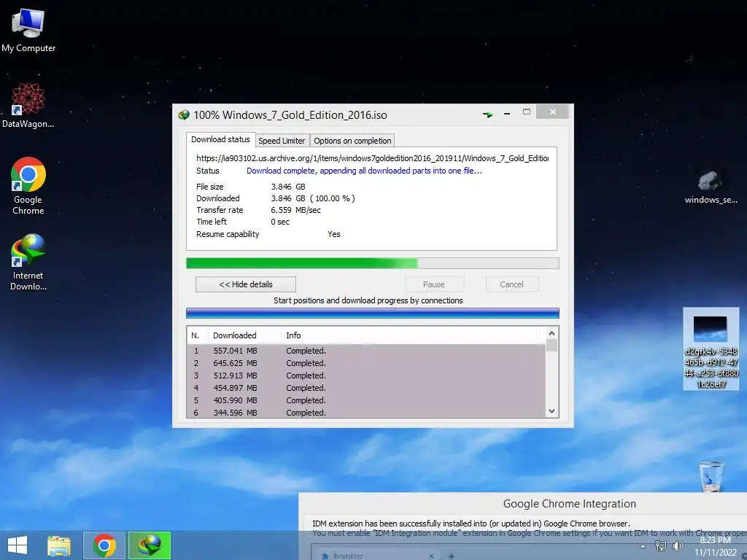Open the volume speaker icon in tray

click(678, 546)
